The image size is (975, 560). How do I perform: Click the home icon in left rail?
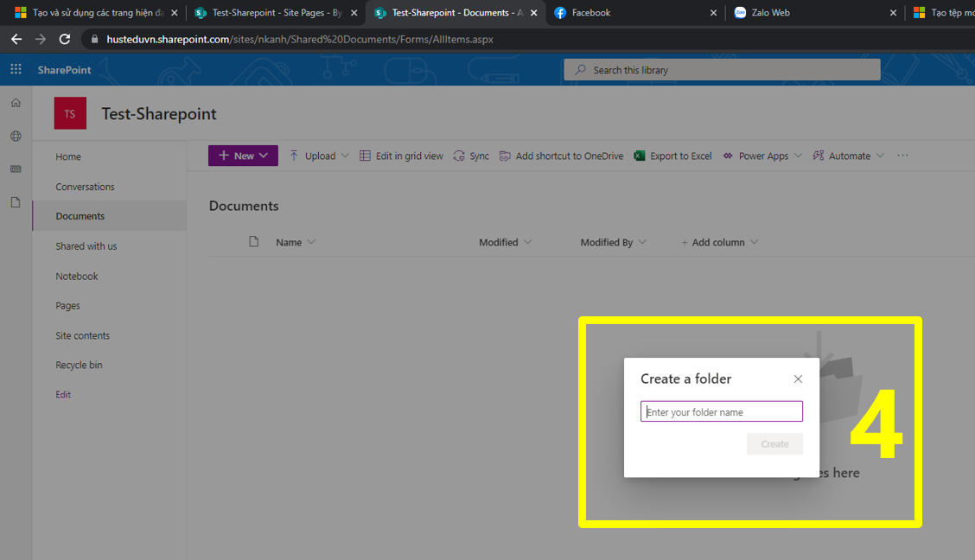tap(16, 103)
